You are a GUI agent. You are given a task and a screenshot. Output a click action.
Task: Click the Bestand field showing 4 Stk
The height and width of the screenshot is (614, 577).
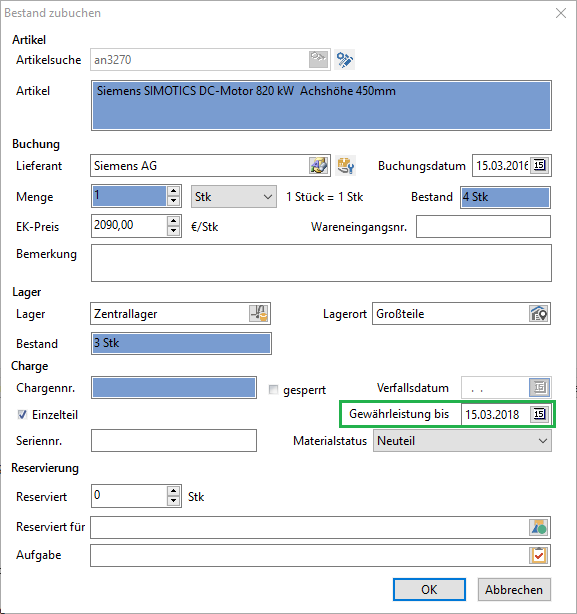click(x=505, y=197)
